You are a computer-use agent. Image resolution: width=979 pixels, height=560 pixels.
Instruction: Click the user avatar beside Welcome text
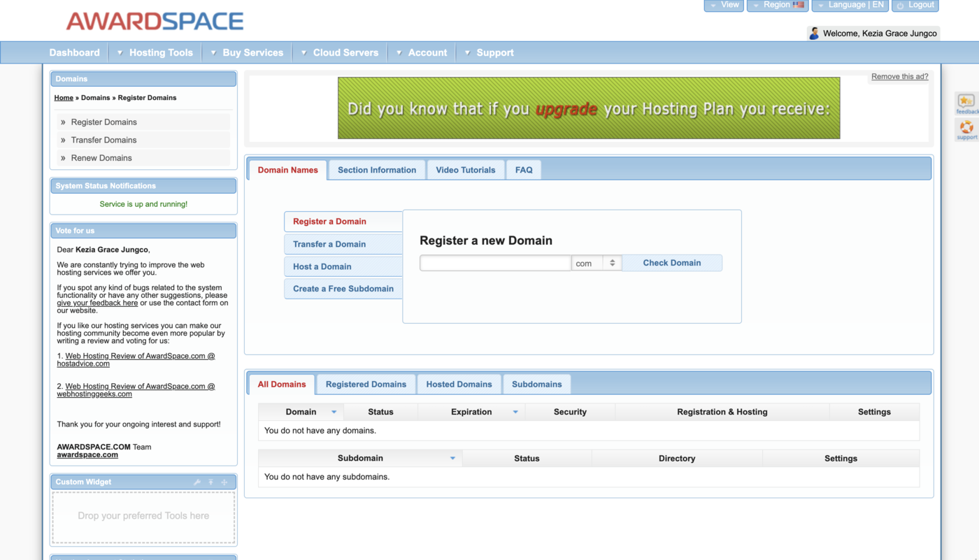pyautogui.click(x=813, y=34)
